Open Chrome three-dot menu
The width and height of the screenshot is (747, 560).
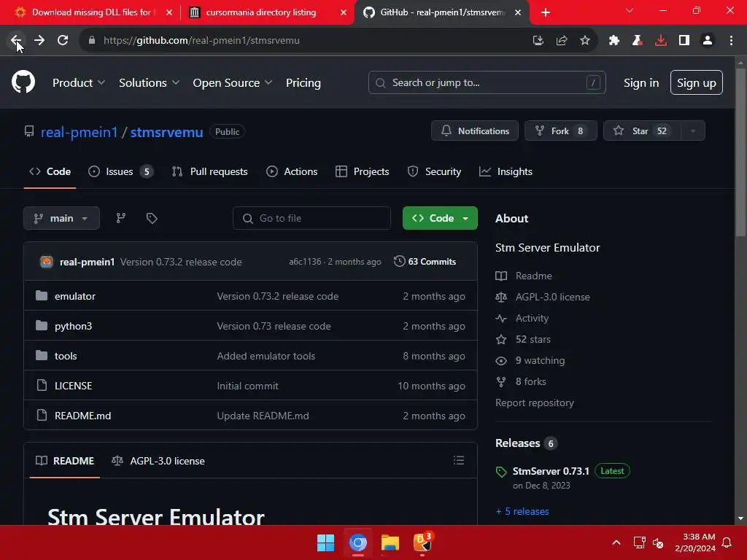[731, 41]
